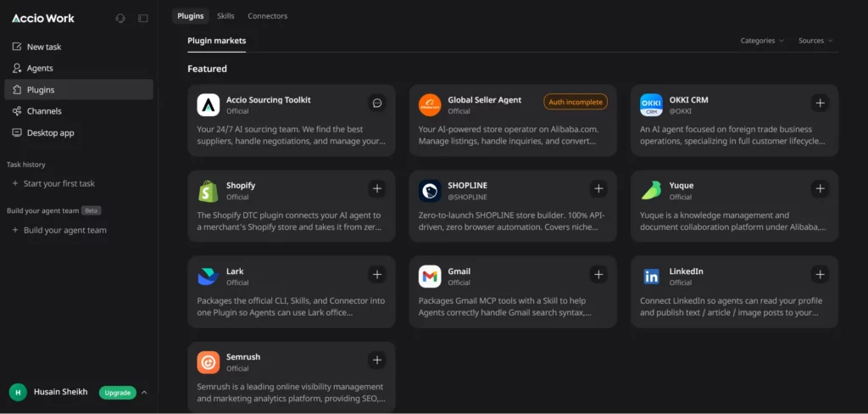
Task: Click the Beta badge
Action: pos(91,210)
